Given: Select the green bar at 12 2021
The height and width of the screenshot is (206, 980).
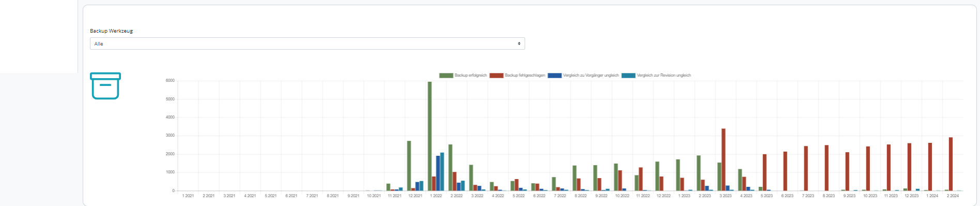Looking at the screenshot, I should click(409, 166).
